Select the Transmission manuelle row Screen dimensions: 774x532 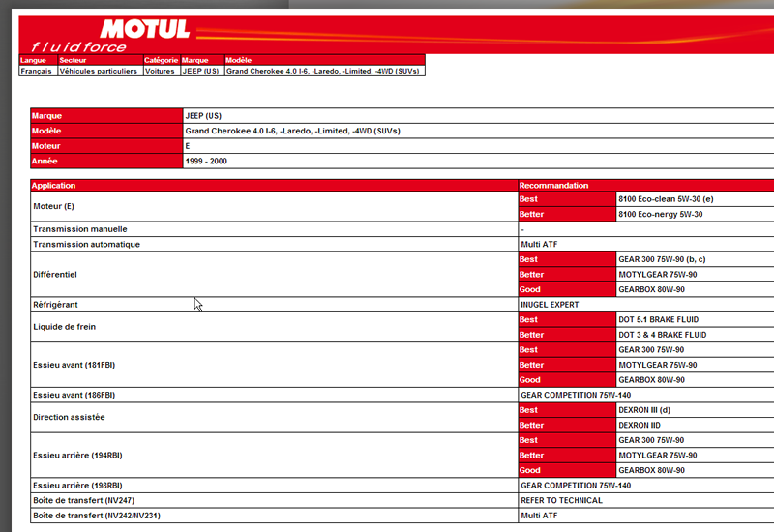pyautogui.click(x=274, y=229)
